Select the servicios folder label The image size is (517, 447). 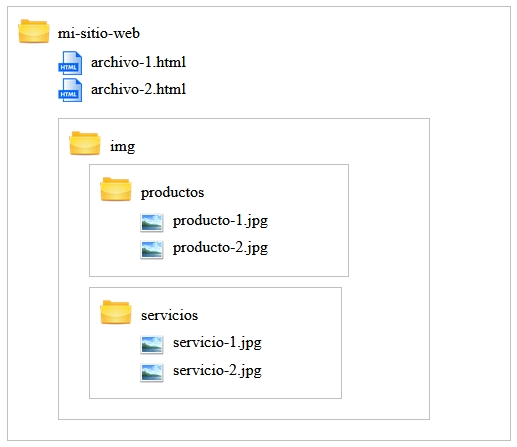(x=169, y=315)
